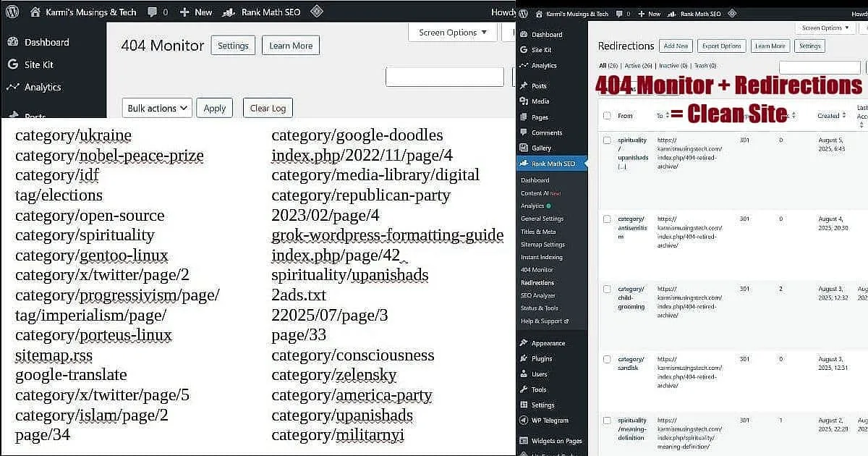868x456 pixels.
Task: Open the Bulk actions dropdown in 404 Monitor
Action: 157,108
